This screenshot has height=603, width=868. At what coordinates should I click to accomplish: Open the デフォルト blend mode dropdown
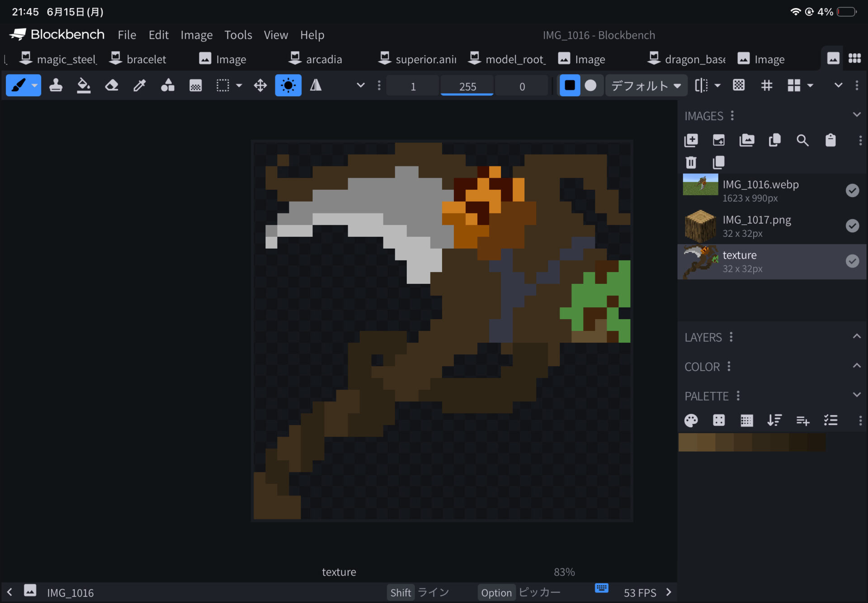click(x=646, y=85)
